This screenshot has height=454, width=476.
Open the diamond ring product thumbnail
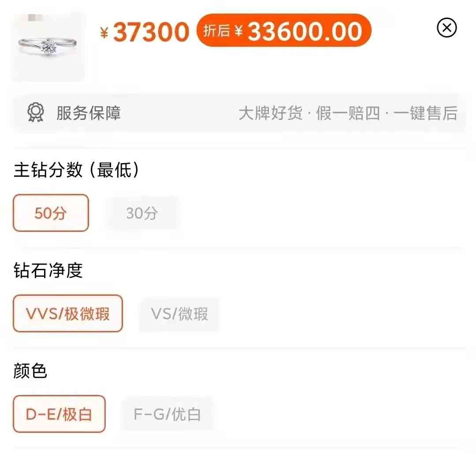pyautogui.click(x=48, y=47)
